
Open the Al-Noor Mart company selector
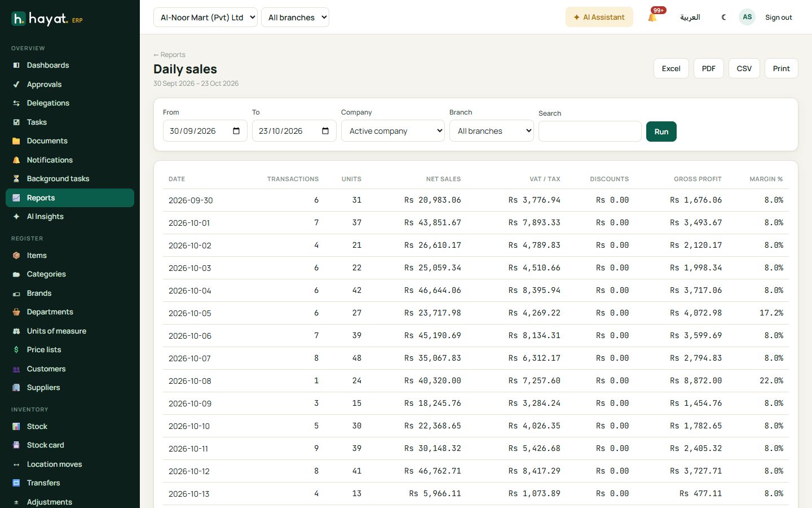click(205, 17)
